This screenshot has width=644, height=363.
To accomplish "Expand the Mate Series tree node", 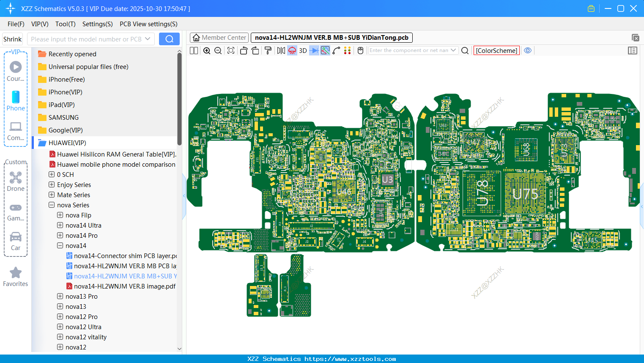I will point(52,195).
